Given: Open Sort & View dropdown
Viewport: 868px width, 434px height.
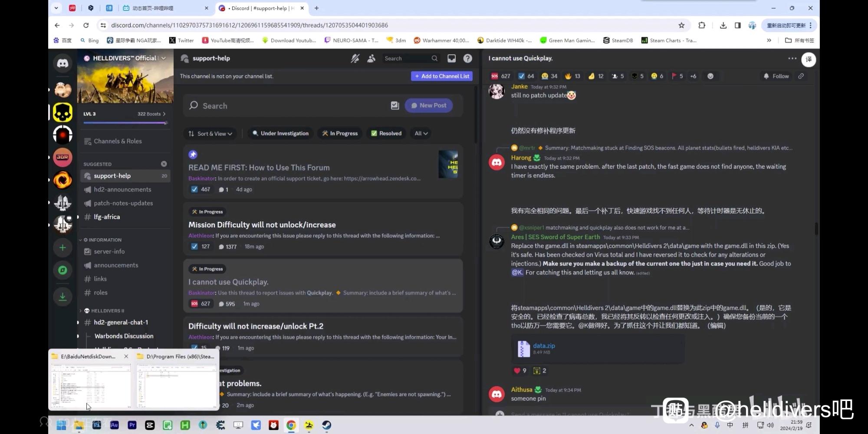Looking at the screenshot, I should [x=210, y=133].
